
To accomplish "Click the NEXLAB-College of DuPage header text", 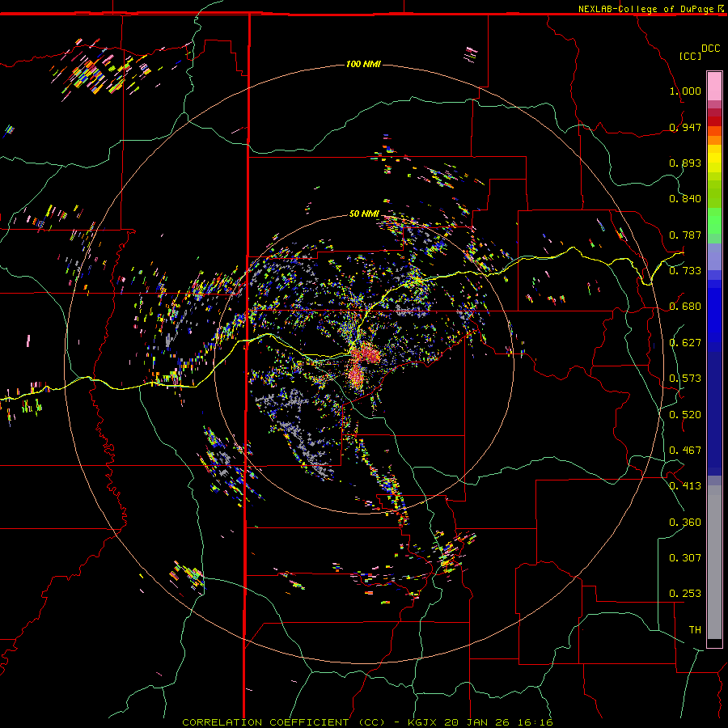I will pyautogui.click(x=646, y=9).
